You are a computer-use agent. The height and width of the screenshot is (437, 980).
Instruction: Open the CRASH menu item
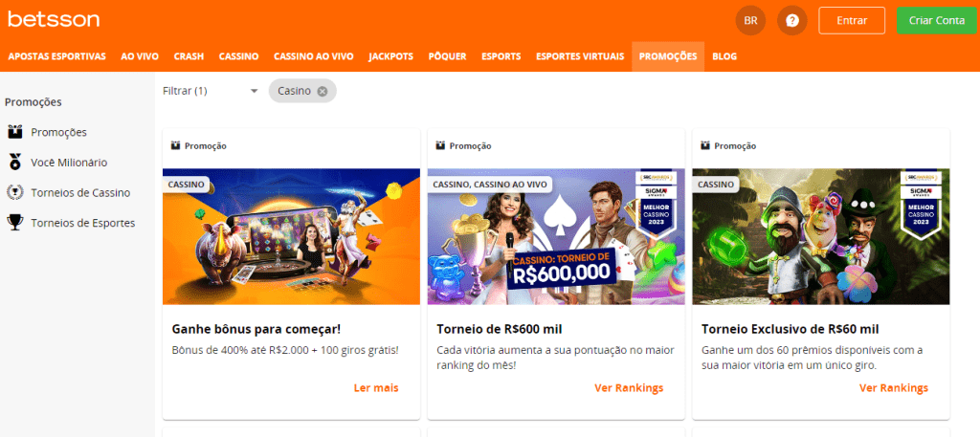[x=189, y=56]
